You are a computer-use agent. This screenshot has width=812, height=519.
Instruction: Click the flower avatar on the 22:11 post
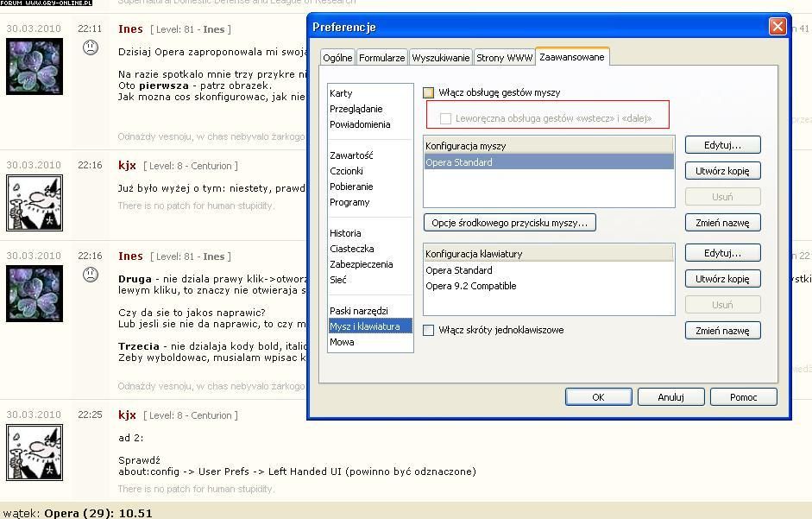click(x=35, y=66)
